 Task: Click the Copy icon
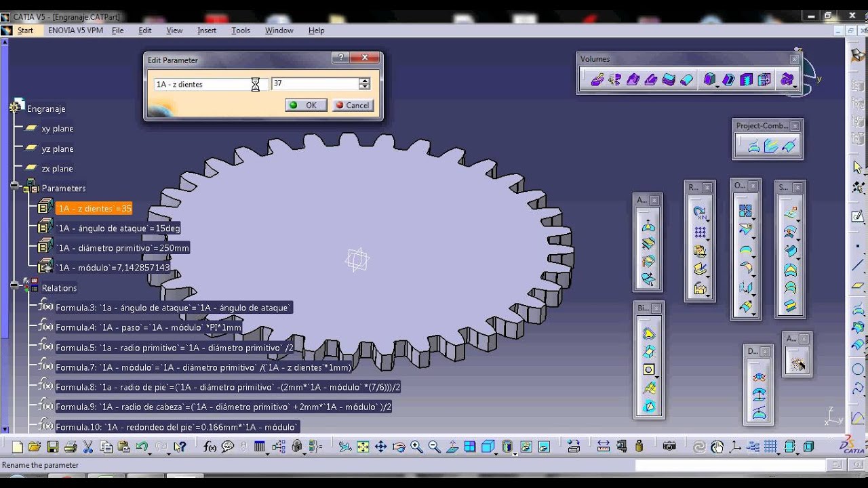point(106,447)
